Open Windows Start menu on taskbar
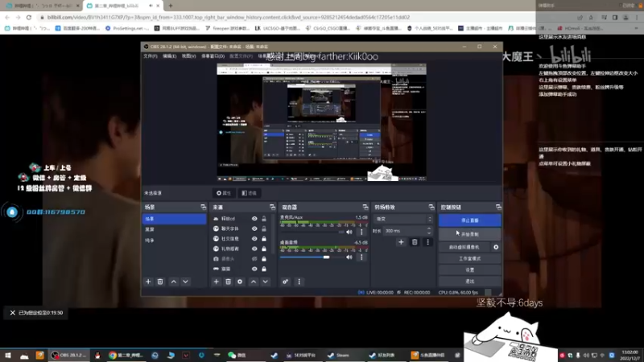 tap(8, 355)
